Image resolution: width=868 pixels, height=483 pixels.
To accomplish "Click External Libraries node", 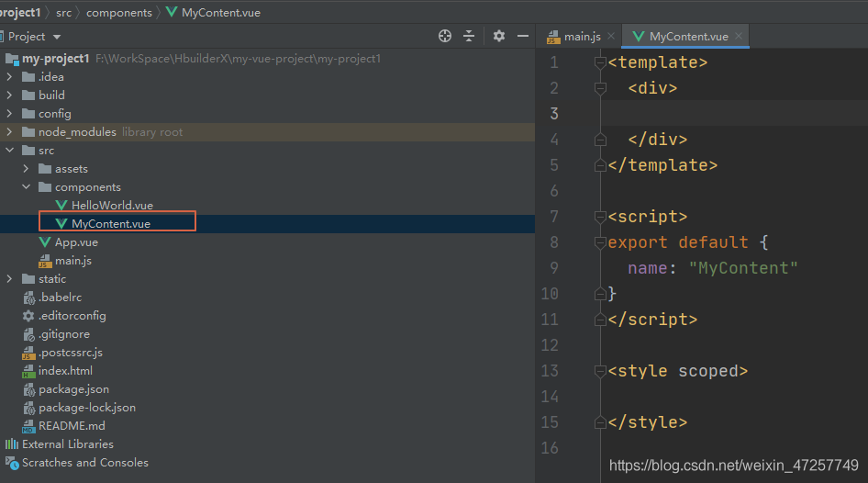I will click(x=68, y=444).
